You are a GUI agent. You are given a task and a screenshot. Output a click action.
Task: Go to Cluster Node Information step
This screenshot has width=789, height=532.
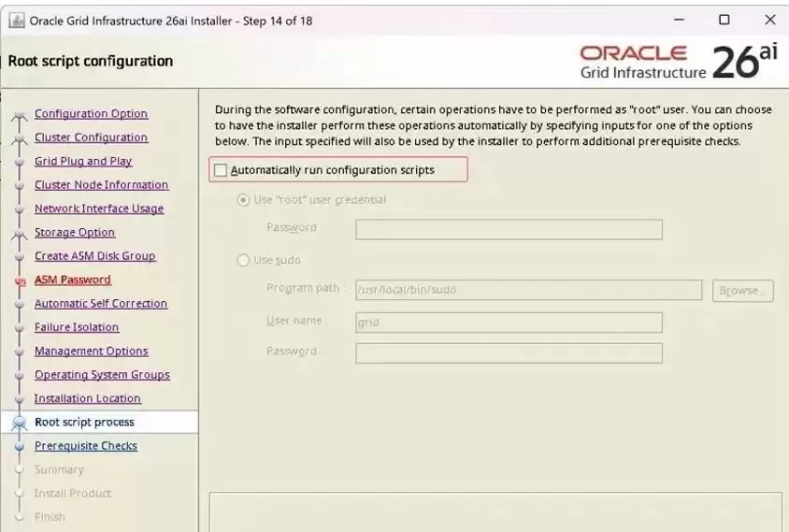coord(101,185)
